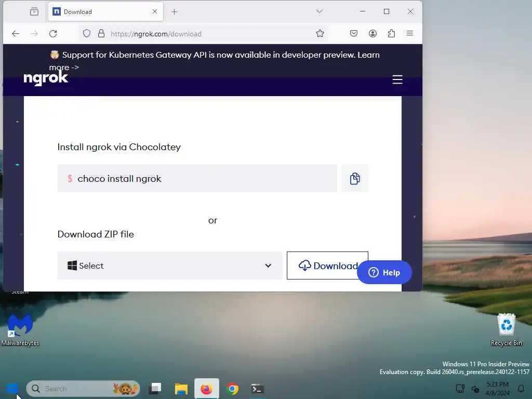Open Firefox application menu

[x=410, y=33]
